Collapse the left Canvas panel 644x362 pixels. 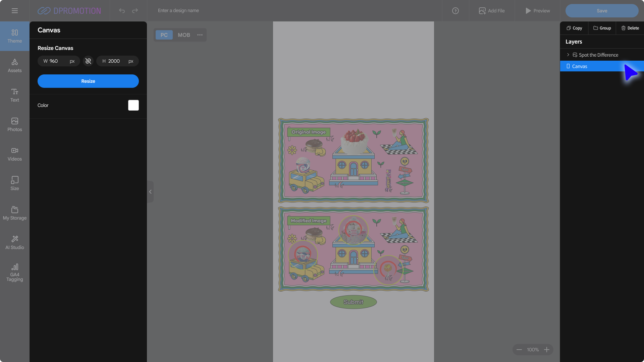click(150, 192)
